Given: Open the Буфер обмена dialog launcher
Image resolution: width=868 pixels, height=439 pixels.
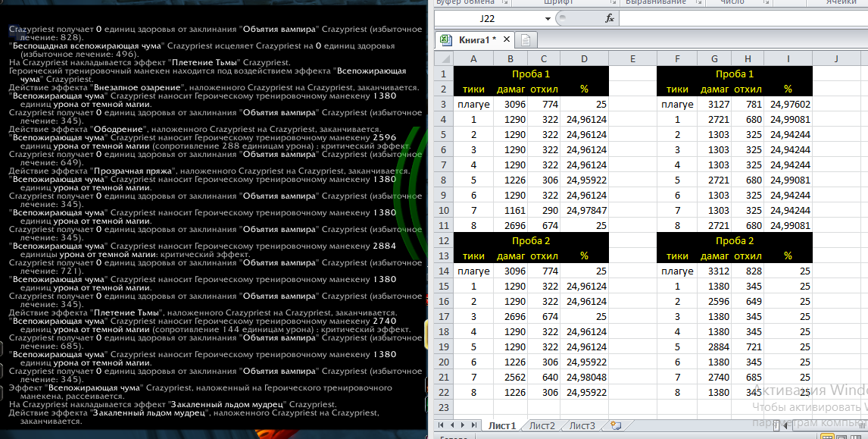Looking at the screenshot, I should (x=506, y=2).
